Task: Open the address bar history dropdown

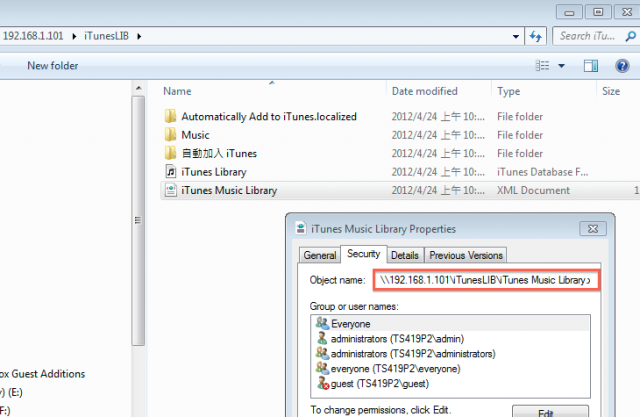Action: point(516,37)
